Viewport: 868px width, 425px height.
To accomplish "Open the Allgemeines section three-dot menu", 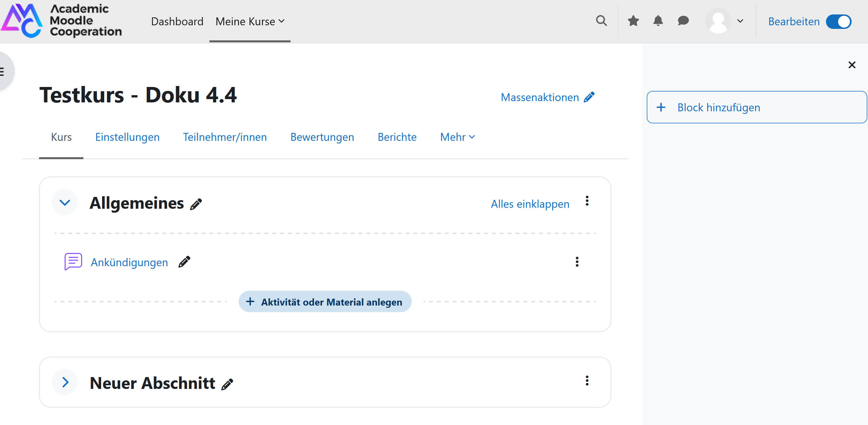I will pos(587,201).
